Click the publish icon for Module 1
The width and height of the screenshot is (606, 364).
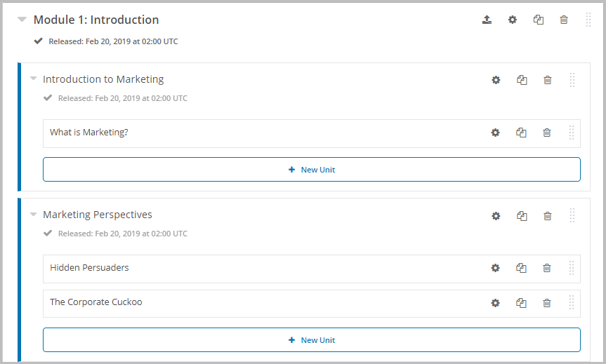click(487, 20)
